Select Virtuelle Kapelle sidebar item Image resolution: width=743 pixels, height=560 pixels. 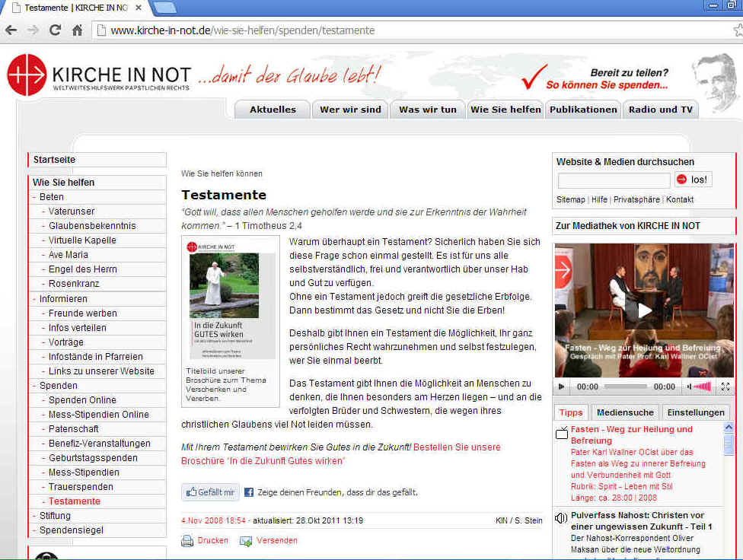82,240
